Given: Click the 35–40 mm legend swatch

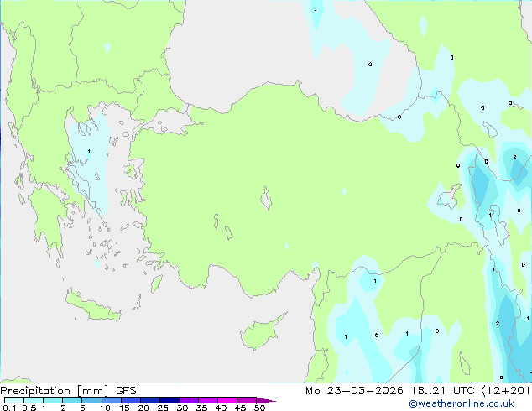Looking at the screenshot, I should click(x=208, y=400).
